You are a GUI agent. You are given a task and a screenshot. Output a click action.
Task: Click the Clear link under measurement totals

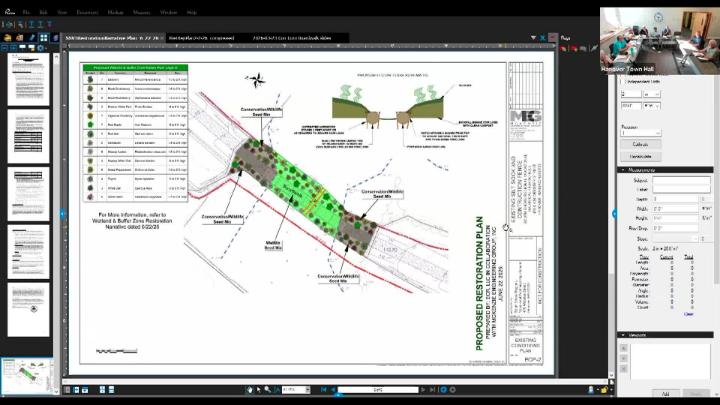point(688,314)
